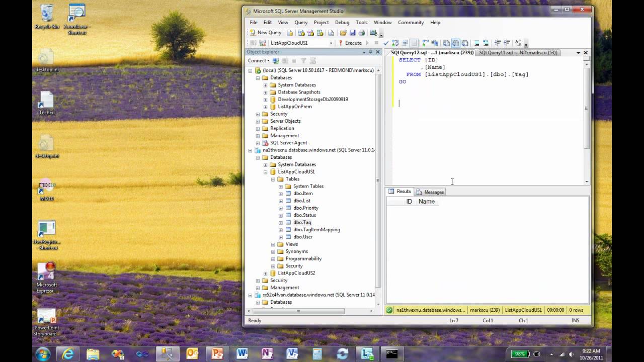Click the Print icon in toolbar
The height and width of the screenshot is (362, 644).
[361, 33]
